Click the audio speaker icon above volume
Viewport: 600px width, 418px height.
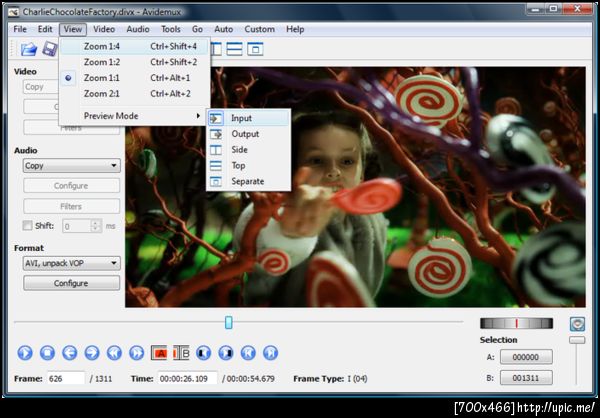pyautogui.click(x=577, y=324)
